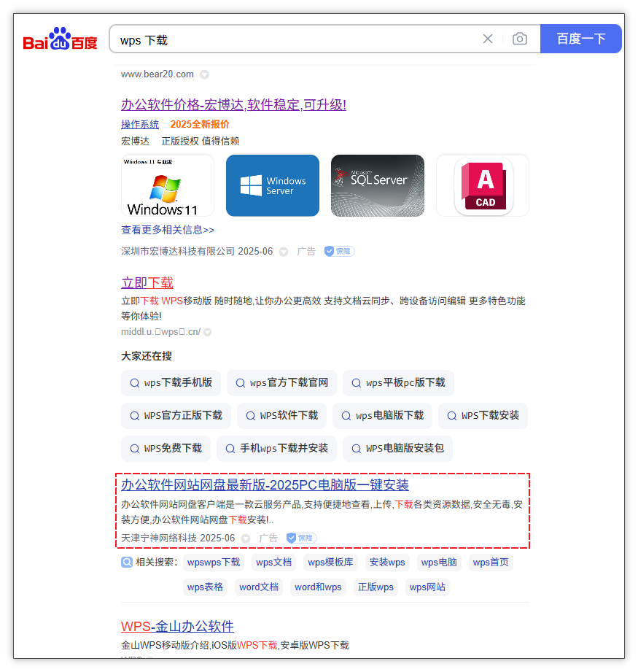Expand the chevron next to www.bear20.com

point(203,74)
